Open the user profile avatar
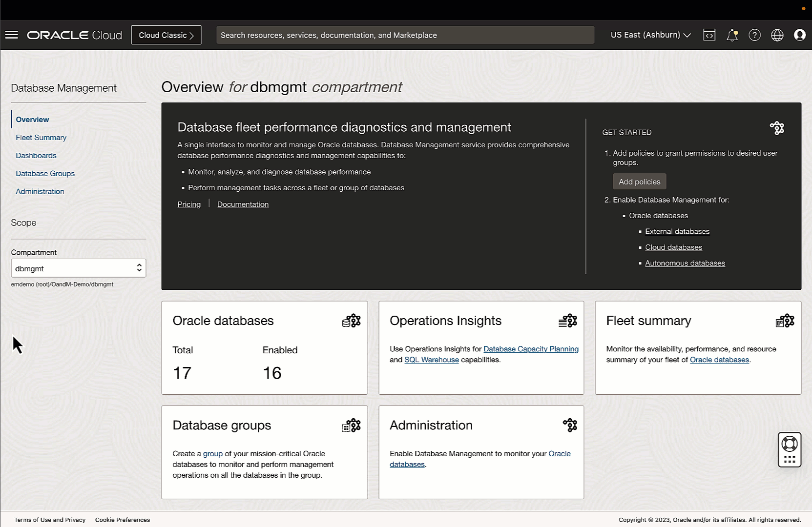Screen dimensions: 812x527 coord(800,35)
